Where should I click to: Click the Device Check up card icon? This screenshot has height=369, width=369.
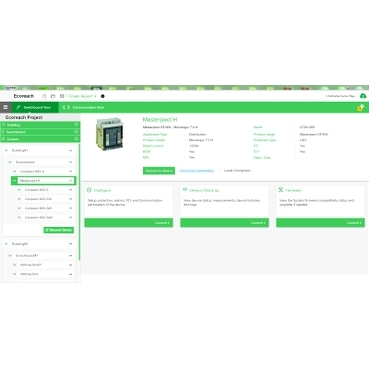(x=185, y=190)
